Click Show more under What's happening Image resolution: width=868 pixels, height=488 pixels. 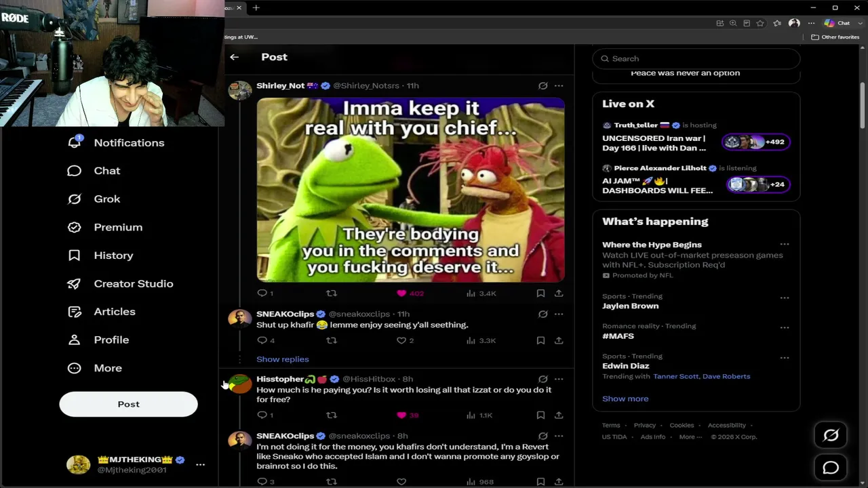click(625, 399)
